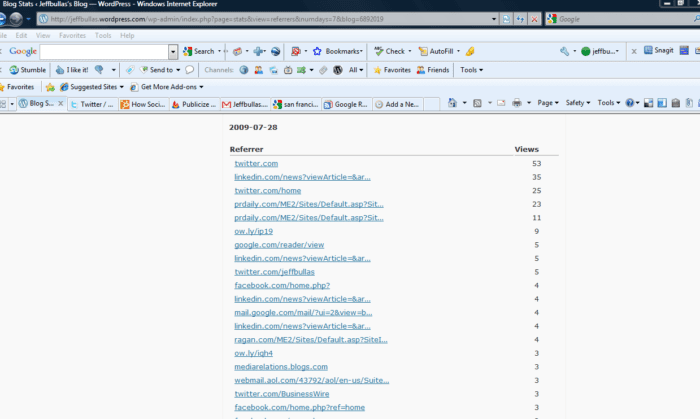The height and width of the screenshot is (419, 700).
Task: Open the Edit menu
Action: (x=21, y=35)
